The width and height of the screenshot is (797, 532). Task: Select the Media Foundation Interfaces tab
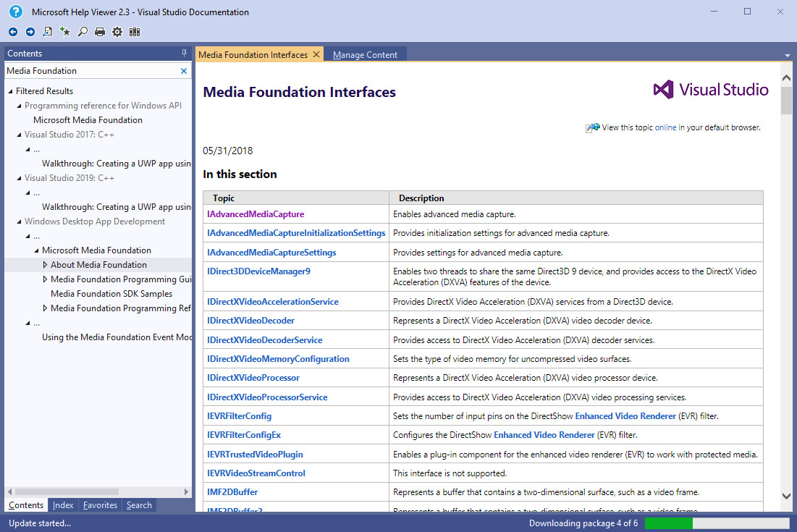[253, 55]
